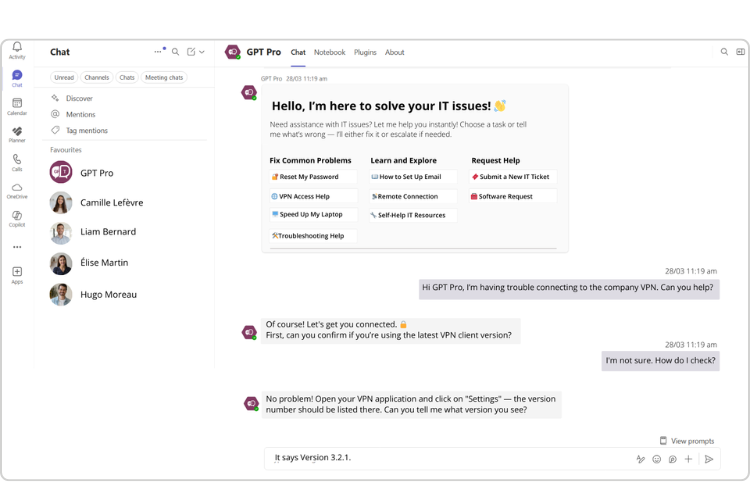Open the Copilot icon

click(17, 215)
